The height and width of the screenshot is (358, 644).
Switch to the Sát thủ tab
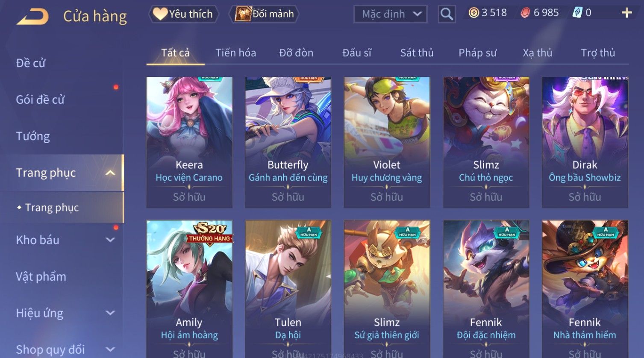(x=417, y=53)
